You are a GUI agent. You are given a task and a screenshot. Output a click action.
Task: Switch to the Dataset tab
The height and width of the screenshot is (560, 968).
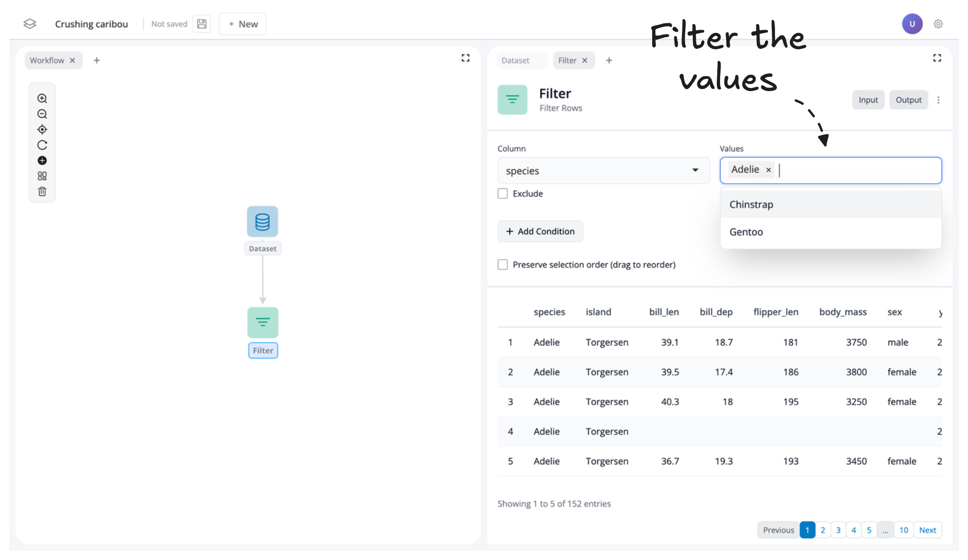coord(515,60)
